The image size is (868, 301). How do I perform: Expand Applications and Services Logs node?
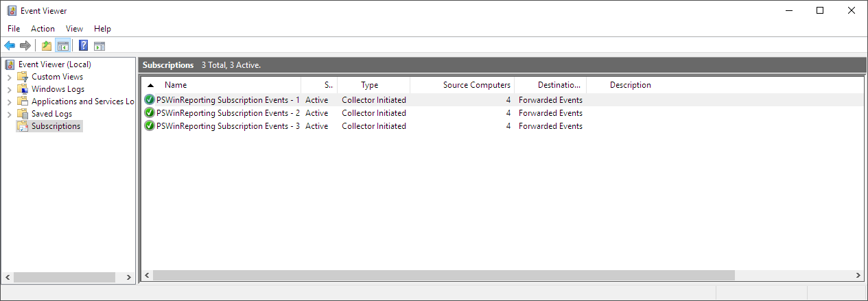pos(9,101)
